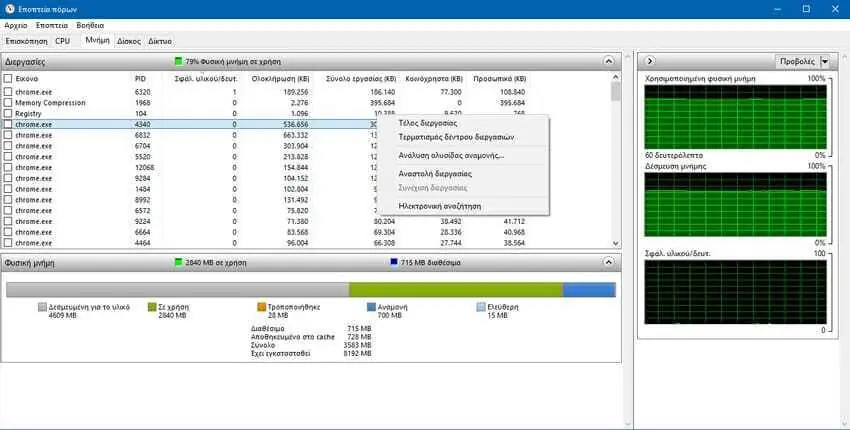Check the box for chrome.exe PID 6320
Image resolution: width=850 pixels, height=430 pixels.
coord(8,92)
